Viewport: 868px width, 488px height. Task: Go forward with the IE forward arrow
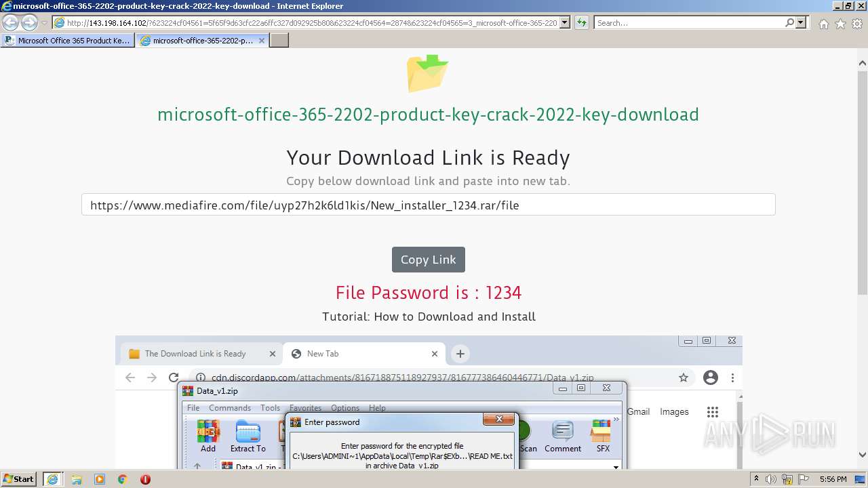(29, 23)
